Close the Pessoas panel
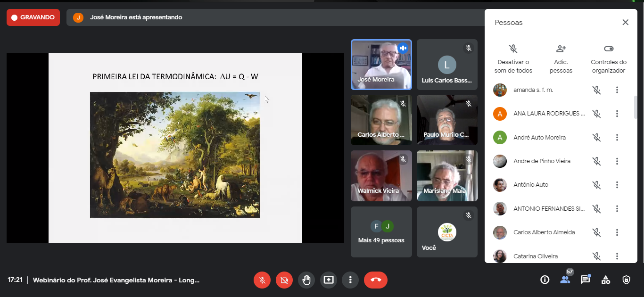Viewport: 644px width, 297px height. tap(626, 22)
